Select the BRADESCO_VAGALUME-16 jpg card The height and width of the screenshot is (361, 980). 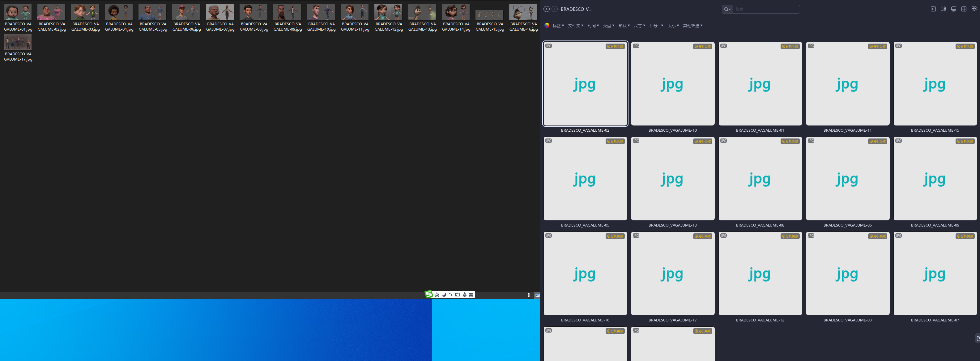tap(585, 273)
